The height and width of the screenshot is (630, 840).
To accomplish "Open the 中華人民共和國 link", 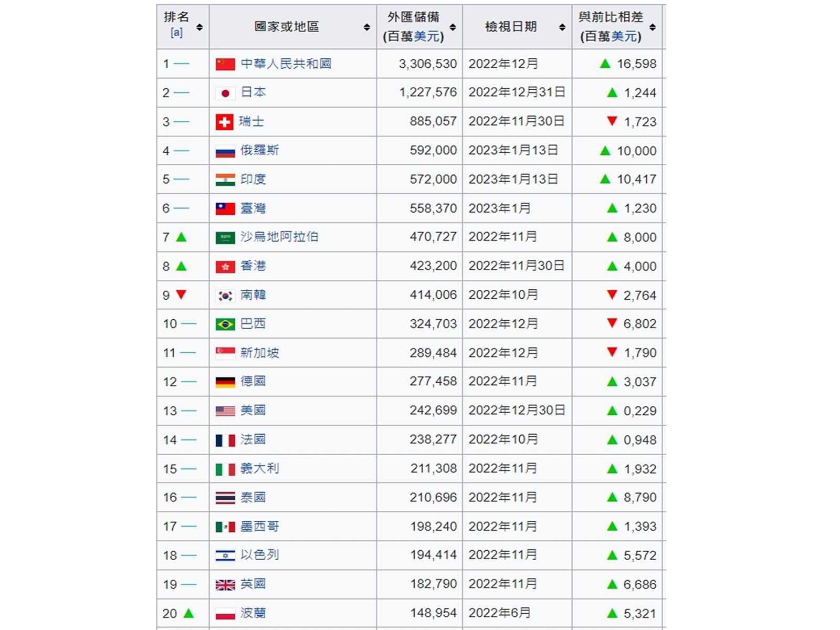I will coord(286,64).
